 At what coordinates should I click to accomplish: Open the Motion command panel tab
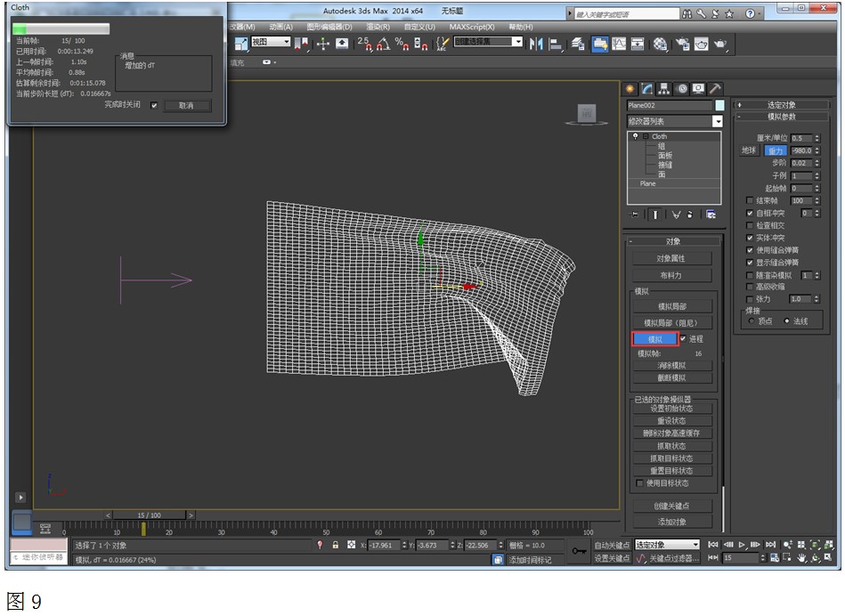(682, 89)
